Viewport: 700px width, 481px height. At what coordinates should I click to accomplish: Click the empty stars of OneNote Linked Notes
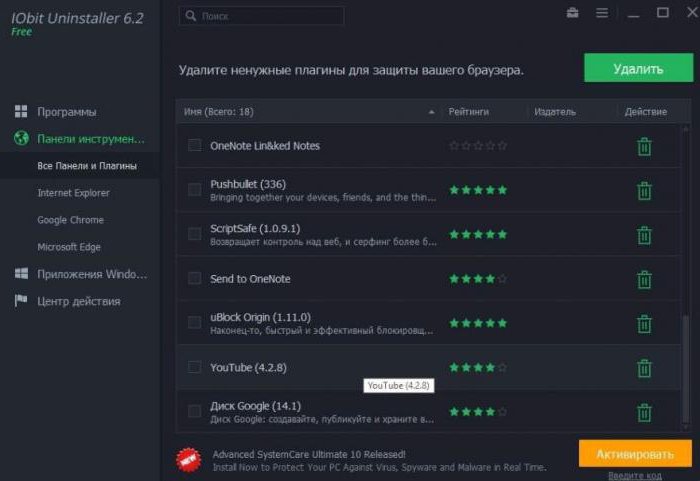(x=478, y=146)
